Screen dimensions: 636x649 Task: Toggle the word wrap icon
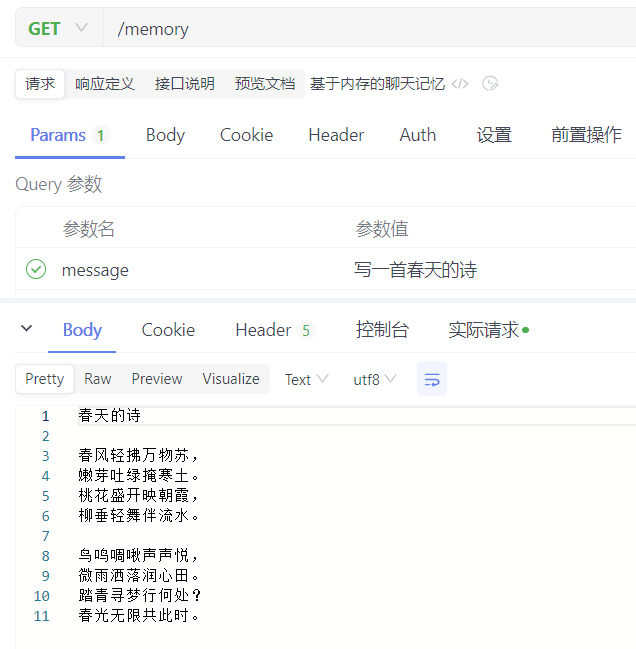(432, 379)
